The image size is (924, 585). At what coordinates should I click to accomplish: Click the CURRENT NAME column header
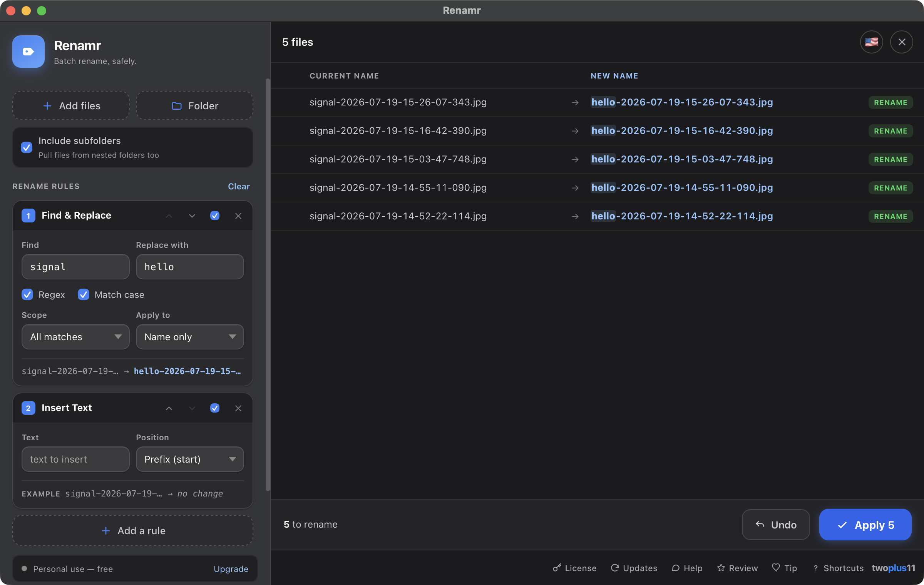click(344, 76)
